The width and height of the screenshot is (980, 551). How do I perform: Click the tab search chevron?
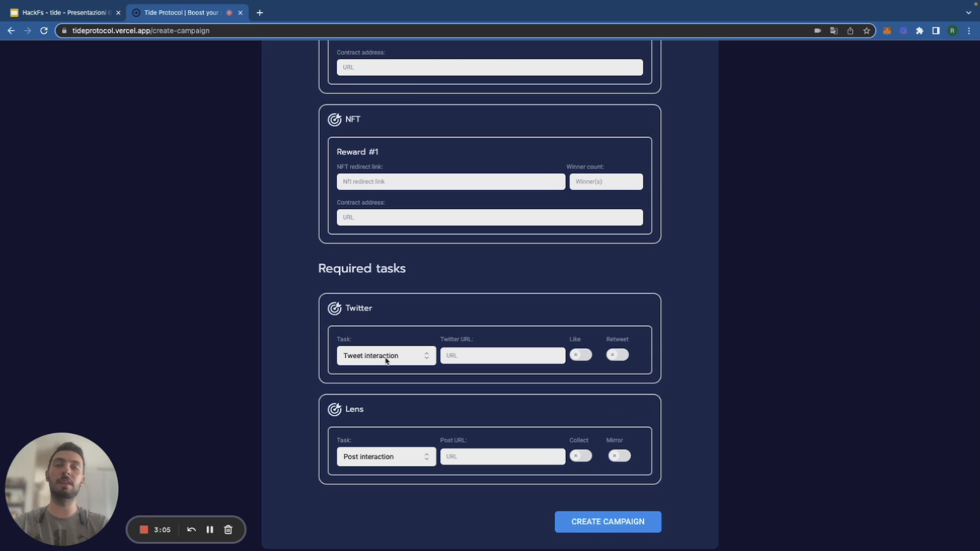969,12
